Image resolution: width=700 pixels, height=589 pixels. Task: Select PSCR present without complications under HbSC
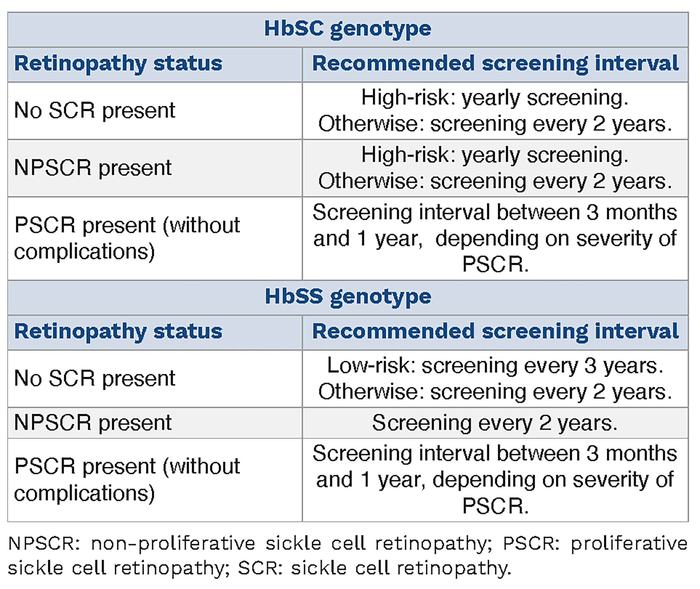tap(127, 238)
